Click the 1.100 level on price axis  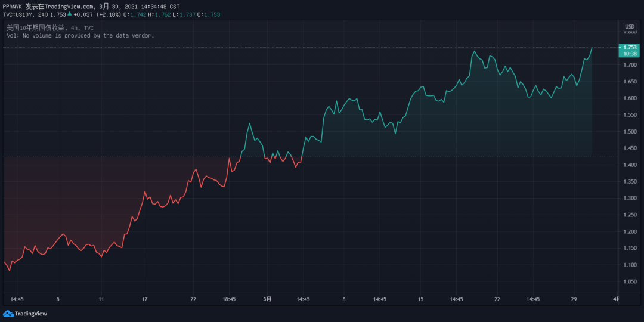pos(630,265)
